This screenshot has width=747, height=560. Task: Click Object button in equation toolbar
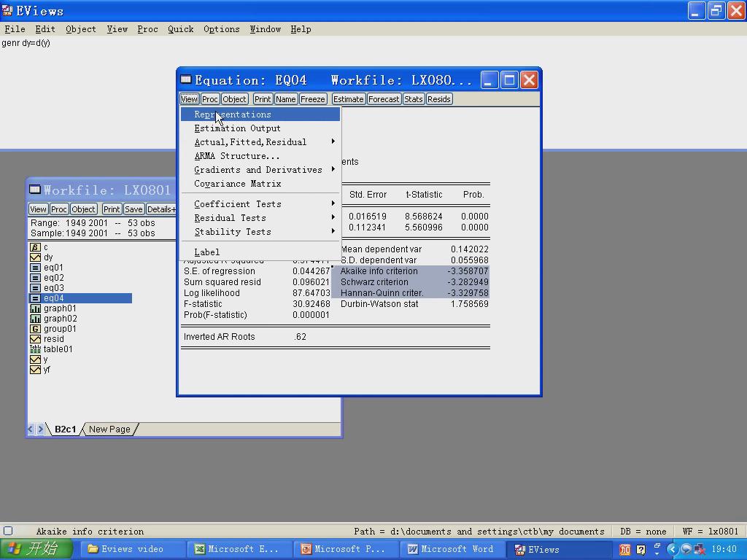tap(234, 99)
